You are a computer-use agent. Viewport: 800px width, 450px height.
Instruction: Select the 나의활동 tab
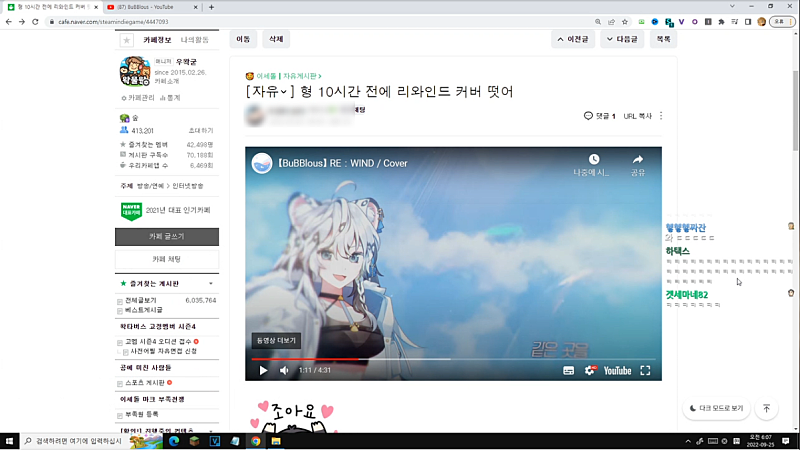194,40
